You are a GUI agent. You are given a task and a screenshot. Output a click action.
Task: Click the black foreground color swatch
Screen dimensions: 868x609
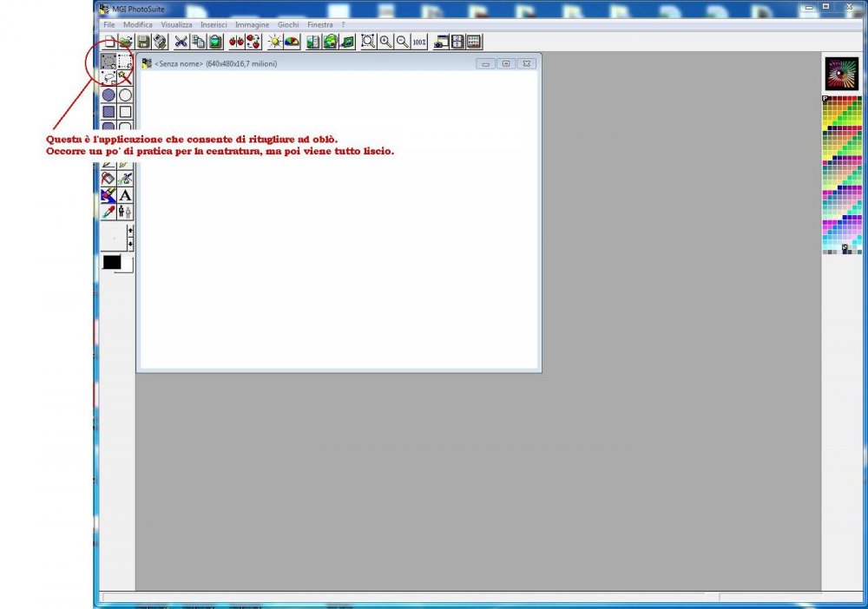(111, 261)
